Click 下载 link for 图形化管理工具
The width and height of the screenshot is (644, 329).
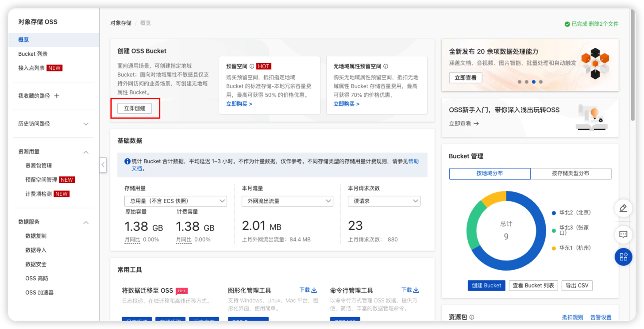pos(305,290)
